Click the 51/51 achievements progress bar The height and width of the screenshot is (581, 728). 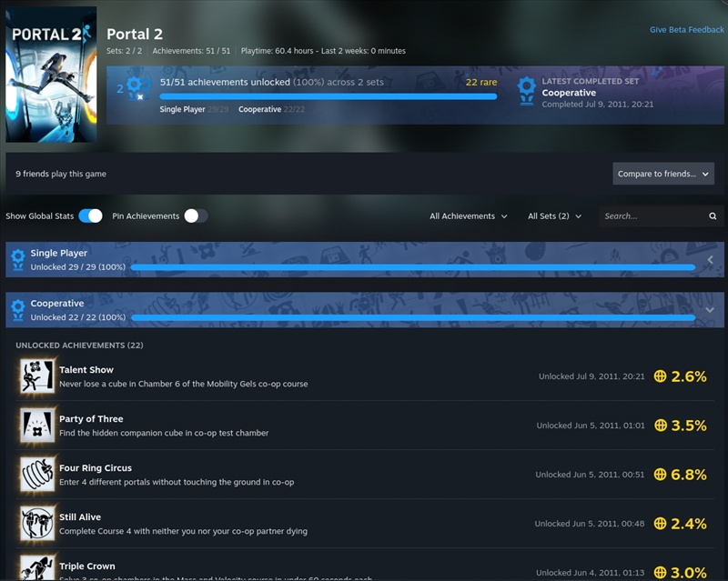point(329,96)
